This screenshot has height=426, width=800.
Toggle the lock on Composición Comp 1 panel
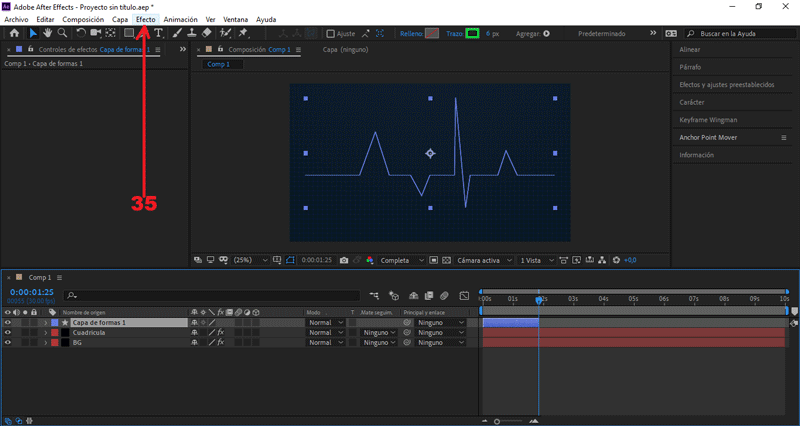[x=220, y=49]
